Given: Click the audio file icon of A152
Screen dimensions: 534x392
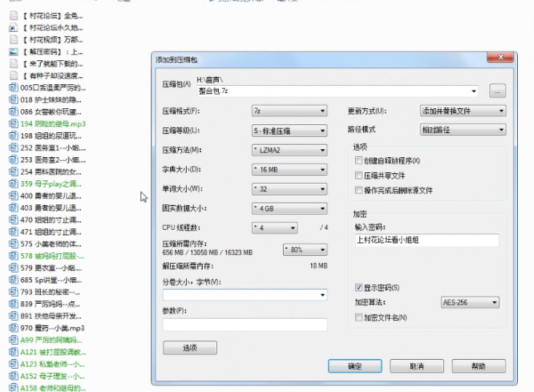Looking at the screenshot, I should pyautogui.click(x=13, y=376).
